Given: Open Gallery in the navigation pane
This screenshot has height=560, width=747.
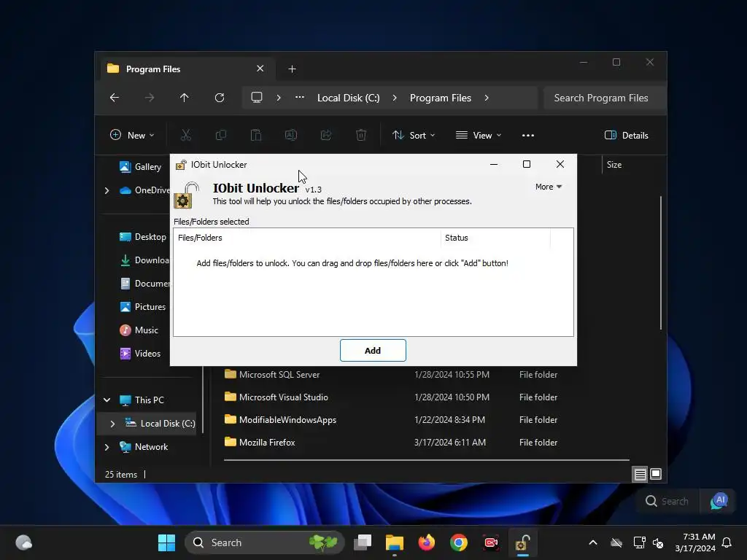Looking at the screenshot, I should [x=140, y=167].
